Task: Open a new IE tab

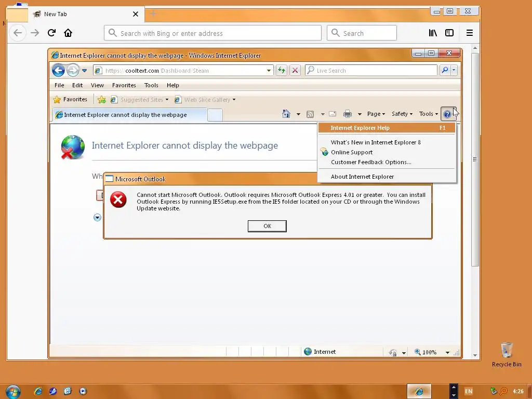Action: click(215, 115)
